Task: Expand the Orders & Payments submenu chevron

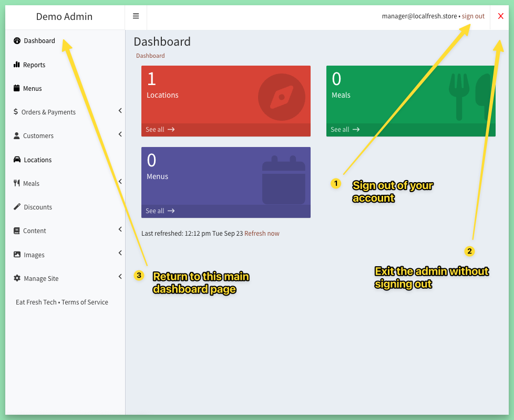Action: (120, 111)
